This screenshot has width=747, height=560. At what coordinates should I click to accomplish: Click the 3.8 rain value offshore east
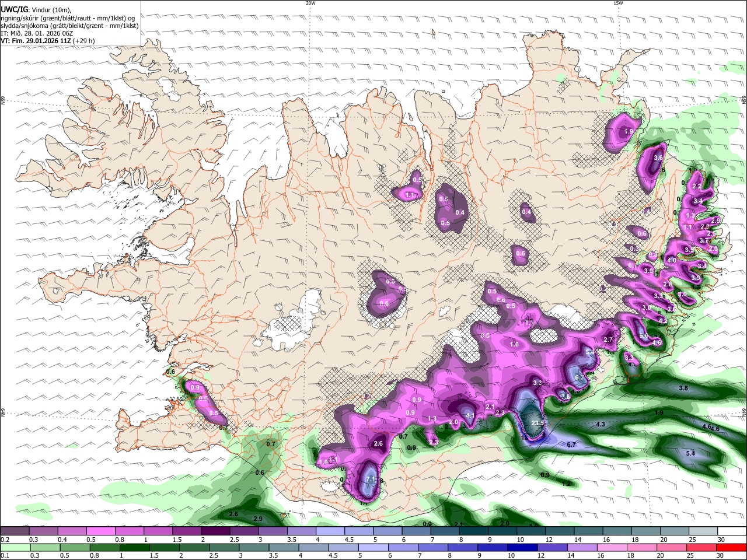pyautogui.click(x=683, y=388)
